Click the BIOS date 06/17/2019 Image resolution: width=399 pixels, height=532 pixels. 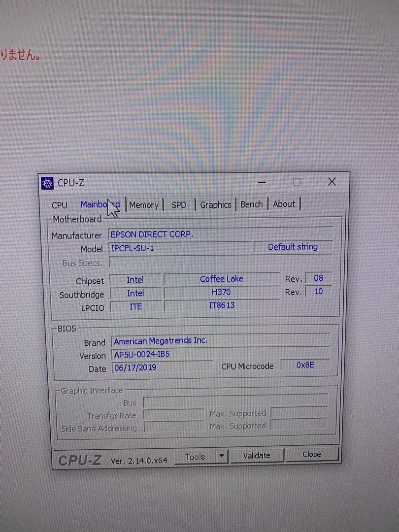tap(162, 367)
